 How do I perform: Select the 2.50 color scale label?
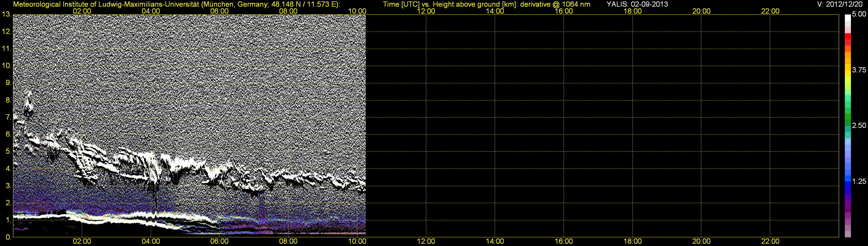tap(859, 125)
